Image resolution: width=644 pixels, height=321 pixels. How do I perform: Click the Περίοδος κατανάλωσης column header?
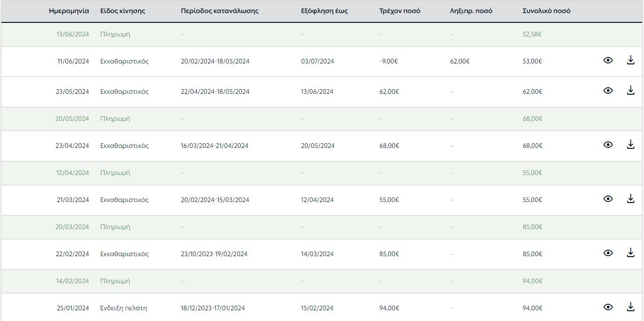(x=220, y=11)
